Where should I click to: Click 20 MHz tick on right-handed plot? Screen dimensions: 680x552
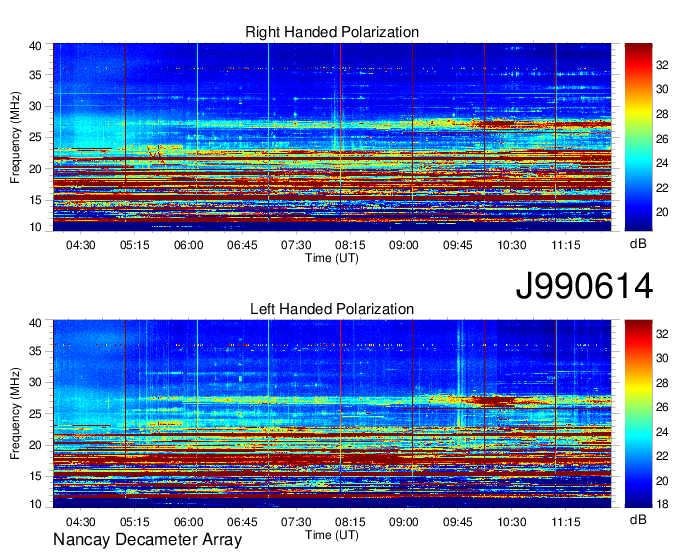tap(36, 169)
